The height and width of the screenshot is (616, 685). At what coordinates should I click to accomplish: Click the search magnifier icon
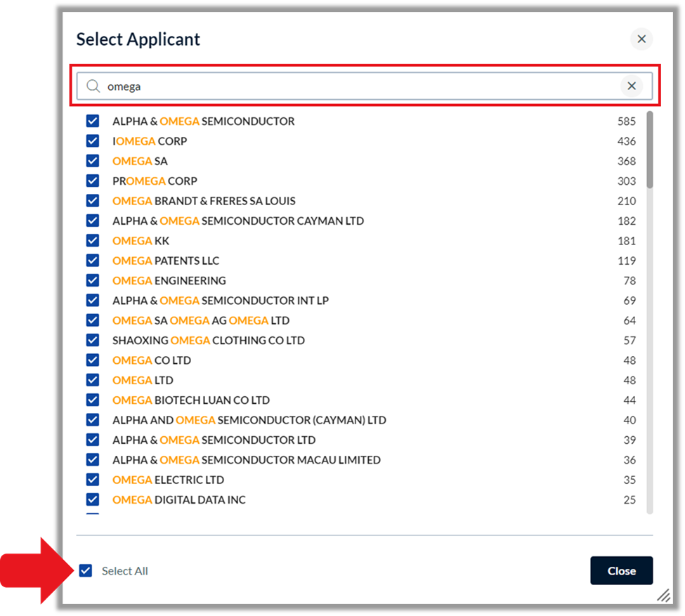93,86
